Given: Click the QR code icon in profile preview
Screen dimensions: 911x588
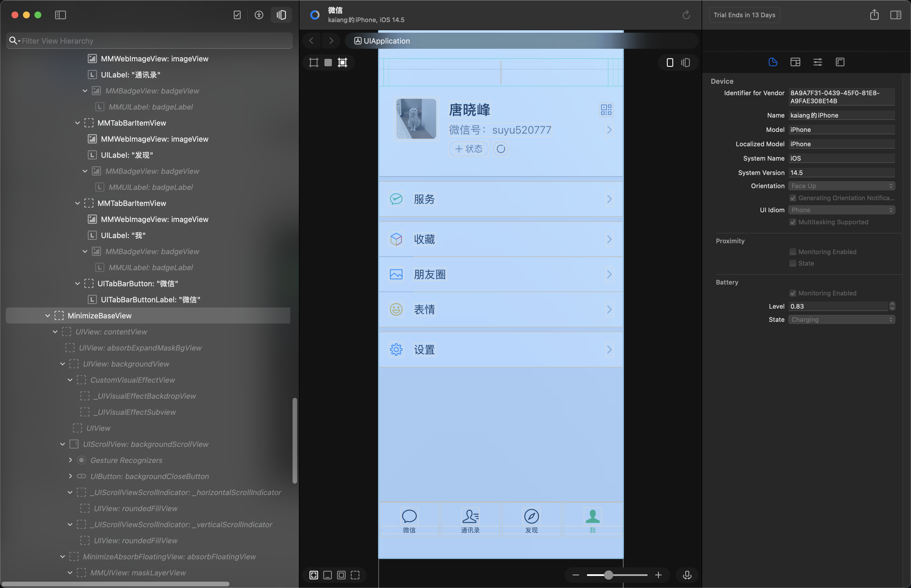Looking at the screenshot, I should click(606, 110).
